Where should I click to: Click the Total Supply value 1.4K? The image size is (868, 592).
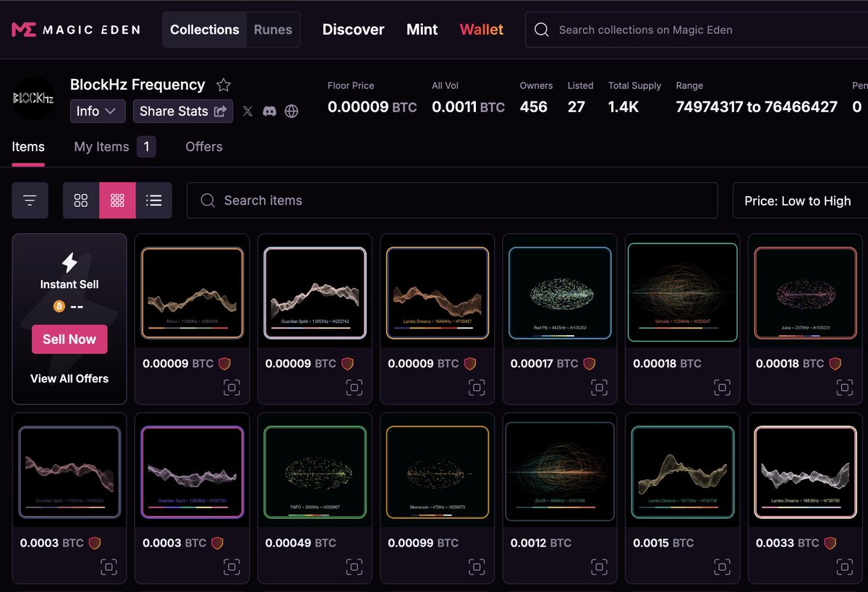tap(624, 107)
